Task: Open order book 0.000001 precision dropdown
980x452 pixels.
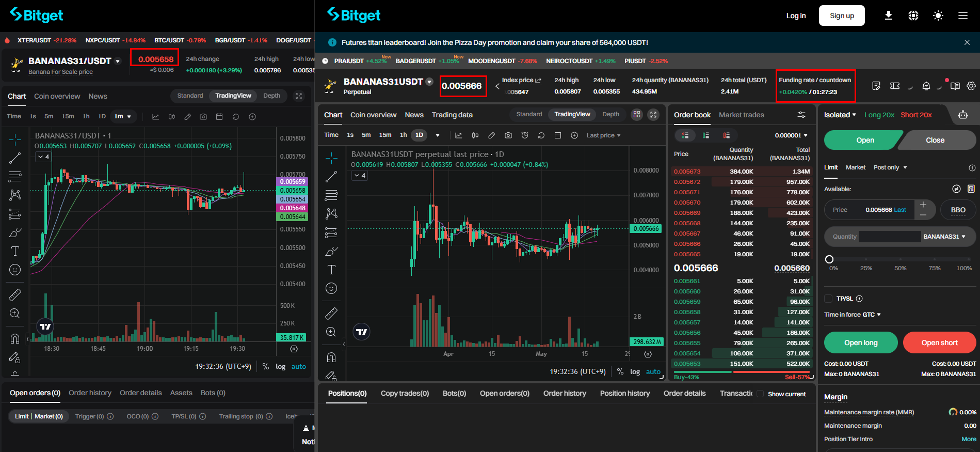Action: [791, 135]
